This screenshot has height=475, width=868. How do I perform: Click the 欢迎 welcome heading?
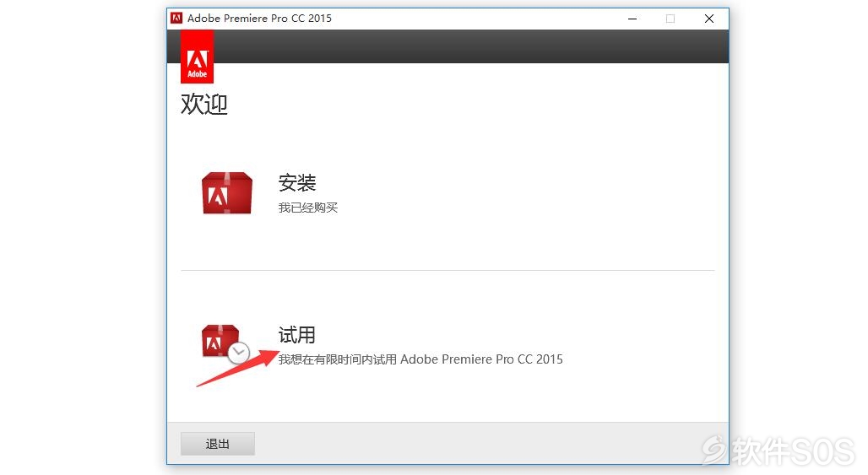pos(203,104)
